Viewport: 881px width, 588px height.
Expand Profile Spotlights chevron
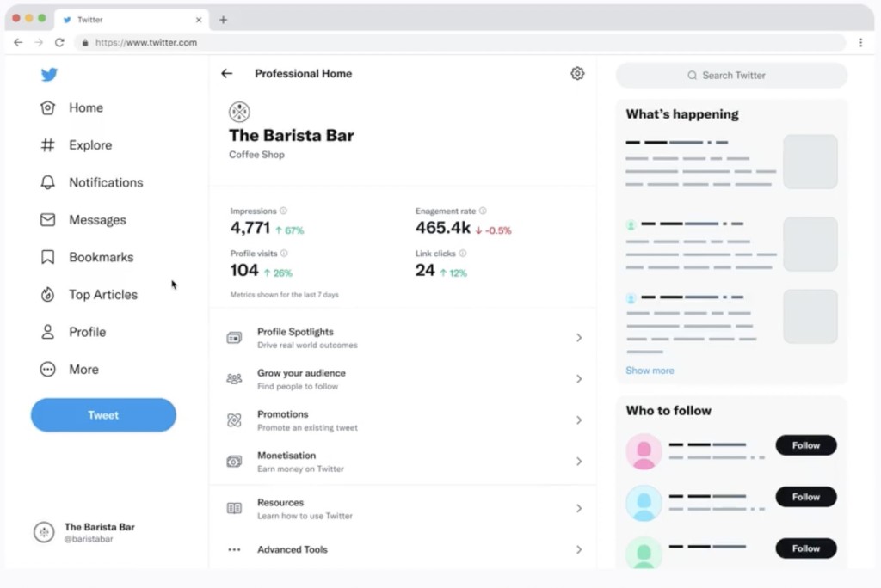(579, 338)
